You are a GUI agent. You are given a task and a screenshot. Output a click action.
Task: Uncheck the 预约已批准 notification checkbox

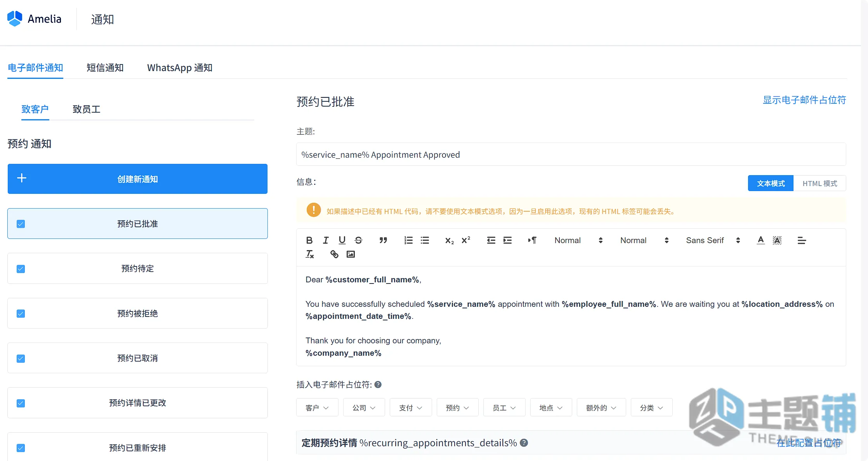point(21,224)
